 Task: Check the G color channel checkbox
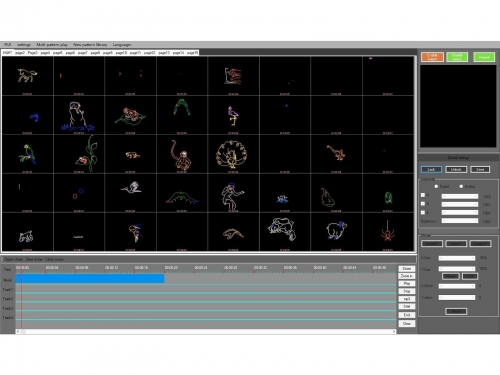tap(423, 204)
